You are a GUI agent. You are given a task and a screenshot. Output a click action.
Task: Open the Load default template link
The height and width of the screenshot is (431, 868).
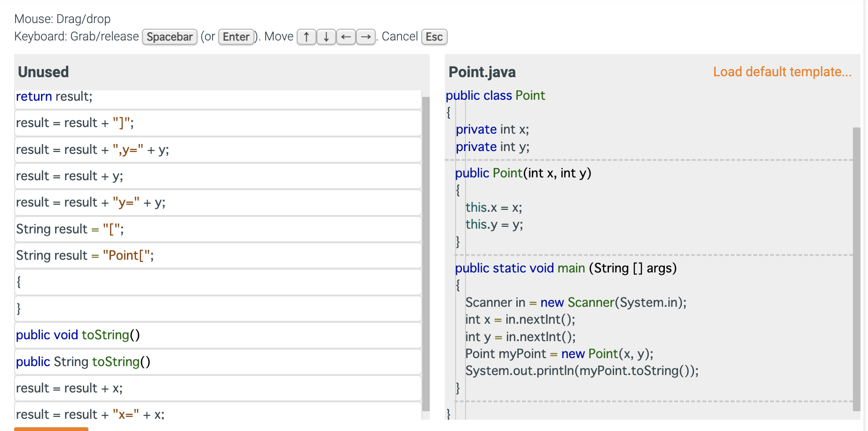click(782, 72)
